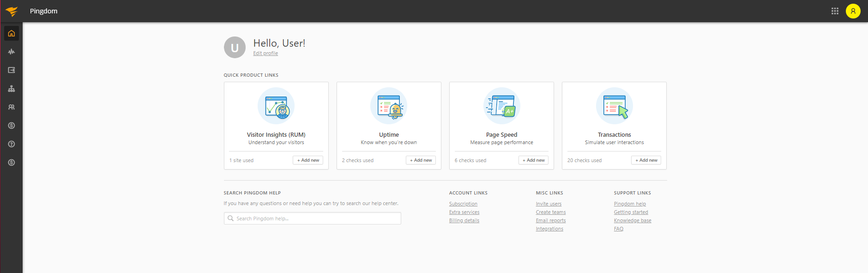
Task: Click 'Measure page performance' subtitle
Action: 501,142
